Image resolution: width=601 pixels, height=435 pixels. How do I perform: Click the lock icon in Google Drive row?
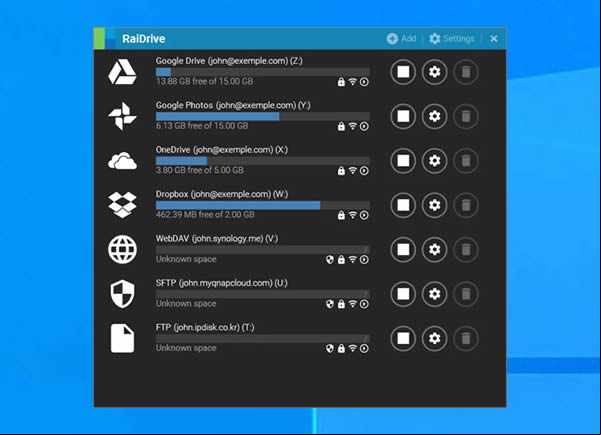(x=341, y=82)
